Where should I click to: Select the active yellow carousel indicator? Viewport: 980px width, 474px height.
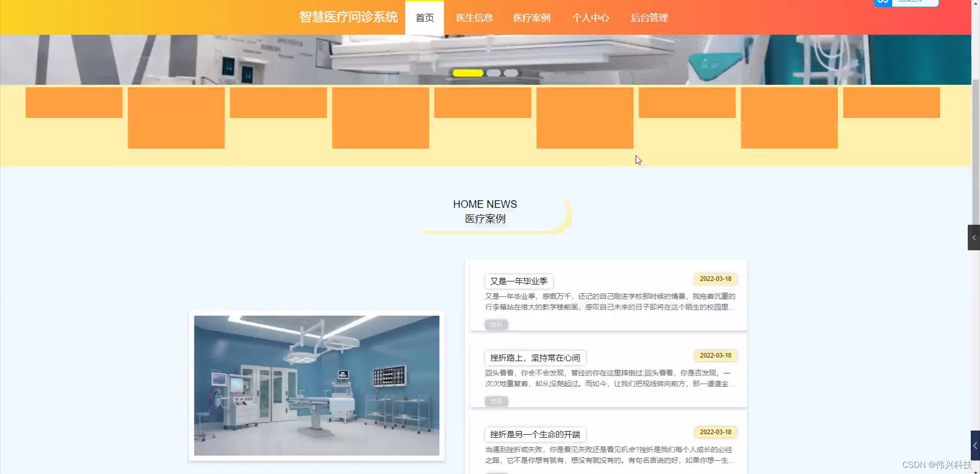pos(468,73)
